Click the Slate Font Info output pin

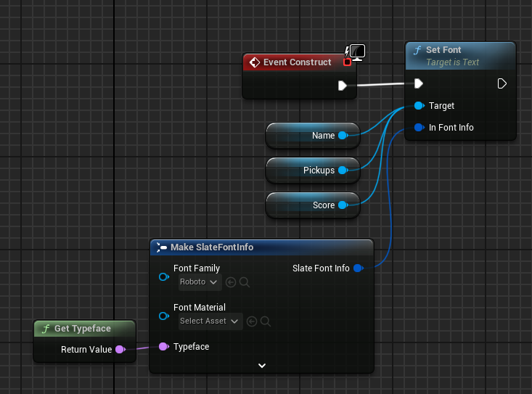tap(359, 268)
